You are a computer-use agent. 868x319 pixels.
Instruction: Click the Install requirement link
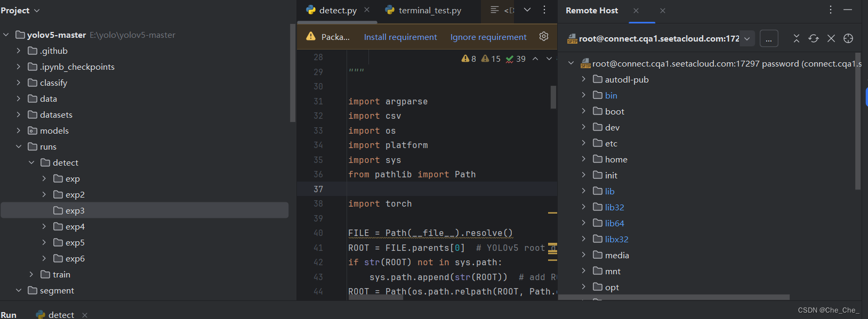click(400, 37)
